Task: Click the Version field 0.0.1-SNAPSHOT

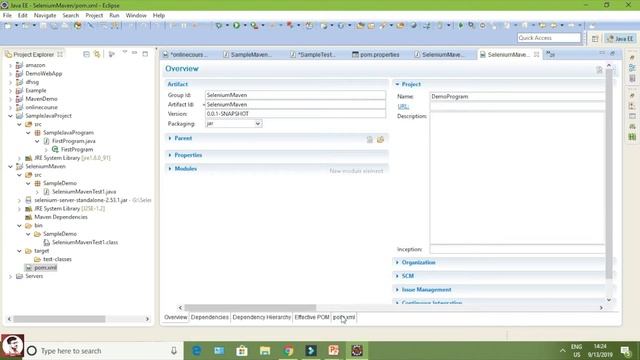Action: (295, 114)
